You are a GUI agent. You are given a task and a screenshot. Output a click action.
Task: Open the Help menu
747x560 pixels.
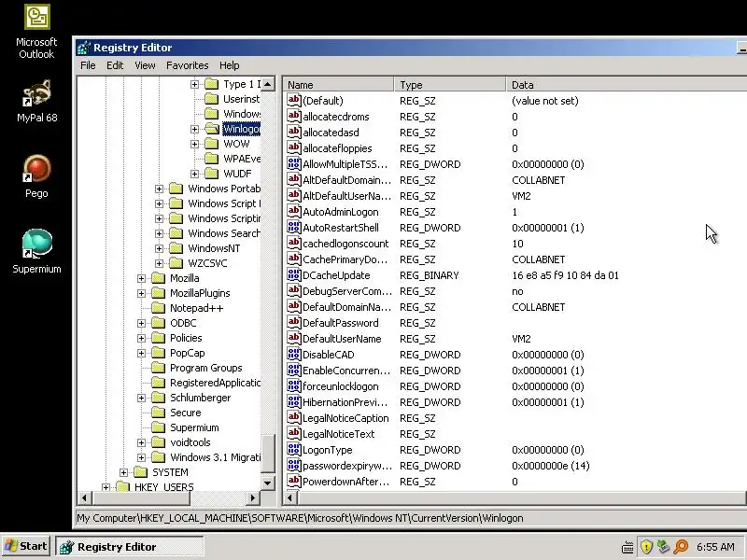pyautogui.click(x=229, y=65)
